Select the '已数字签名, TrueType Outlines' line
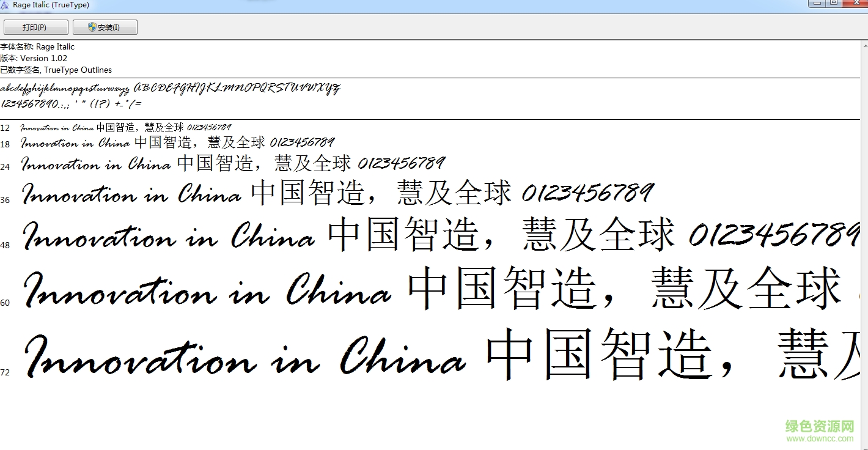The height and width of the screenshot is (450, 868). 56,70
